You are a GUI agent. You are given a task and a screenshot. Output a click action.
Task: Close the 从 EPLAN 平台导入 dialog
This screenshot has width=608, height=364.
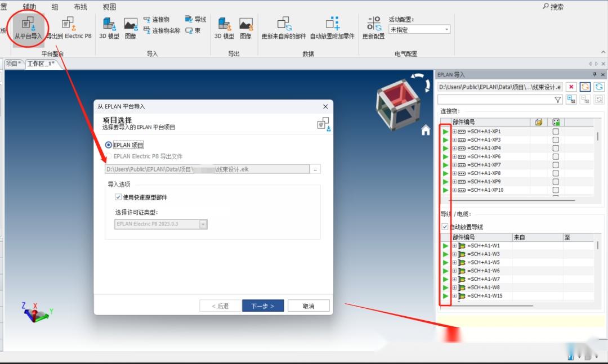coord(325,106)
